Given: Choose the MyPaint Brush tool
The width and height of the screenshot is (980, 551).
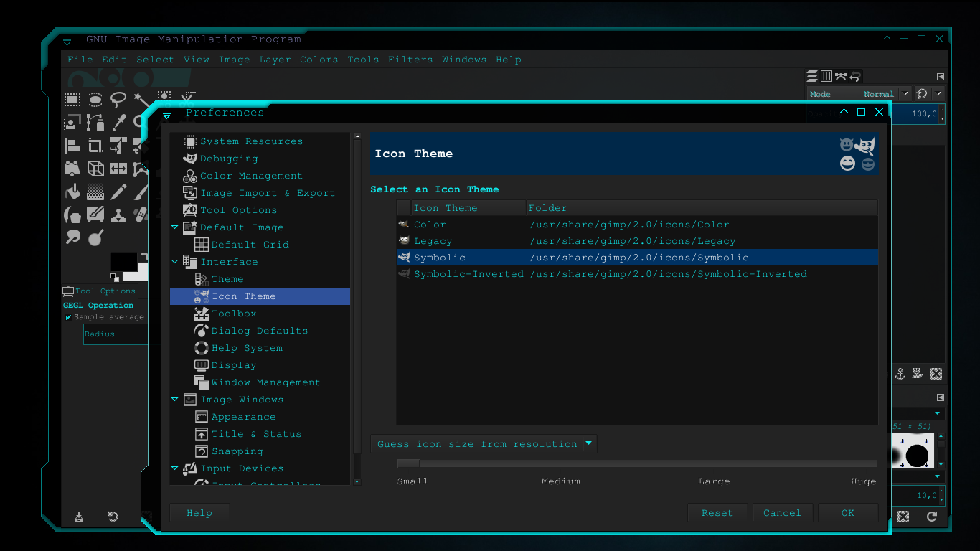Looking at the screenshot, I should point(95,215).
